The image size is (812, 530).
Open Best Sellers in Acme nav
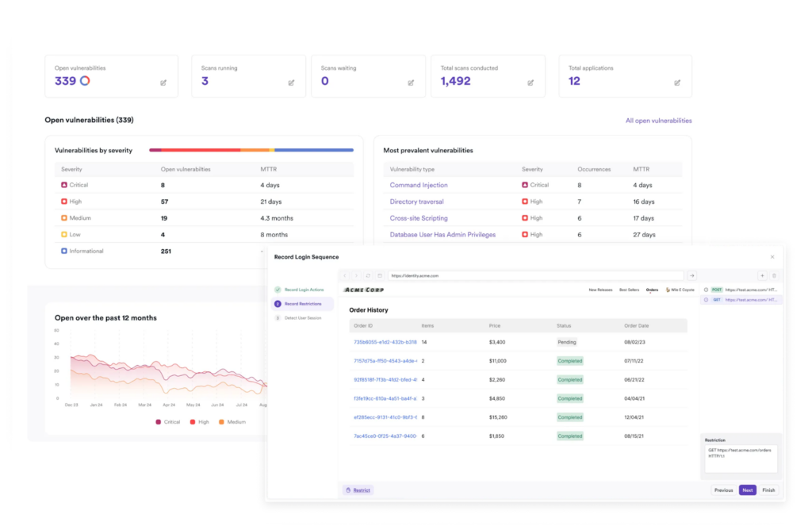(629, 290)
